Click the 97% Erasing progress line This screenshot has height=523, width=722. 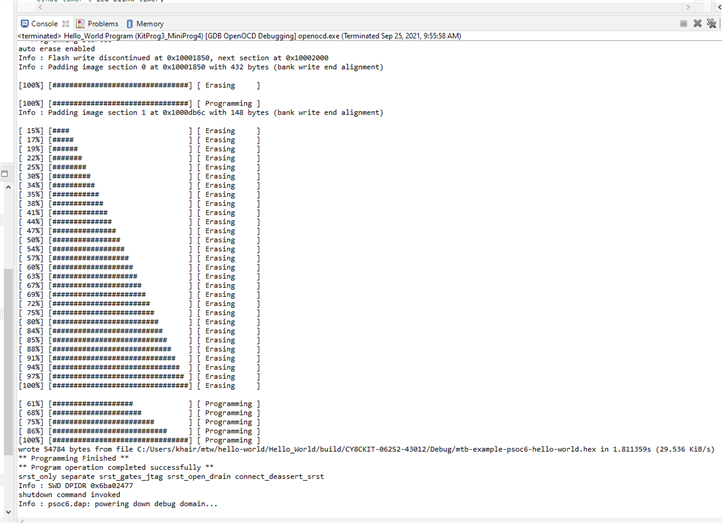tap(139, 377)
